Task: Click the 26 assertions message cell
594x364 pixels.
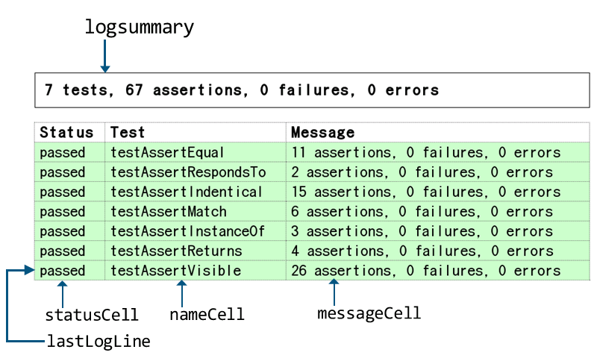Action: pos(438,271)
